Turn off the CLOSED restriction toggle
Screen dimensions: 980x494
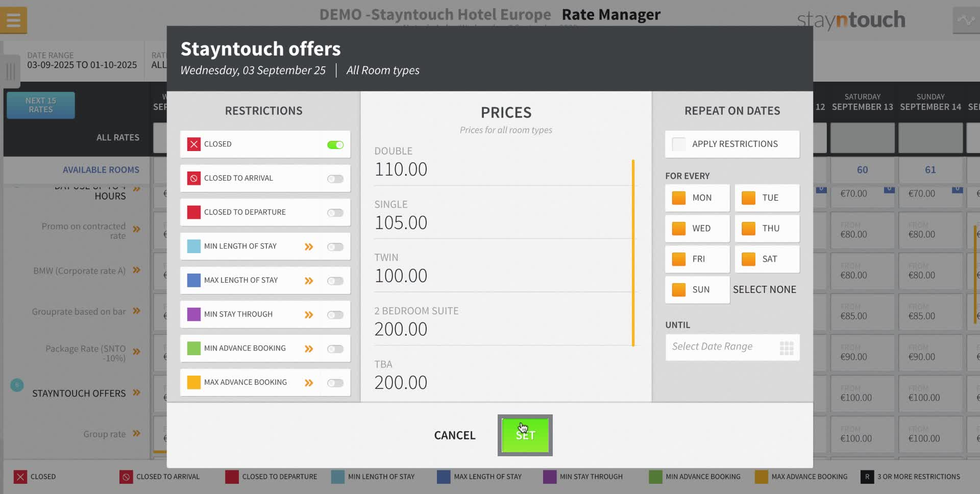tap(335, 145)
